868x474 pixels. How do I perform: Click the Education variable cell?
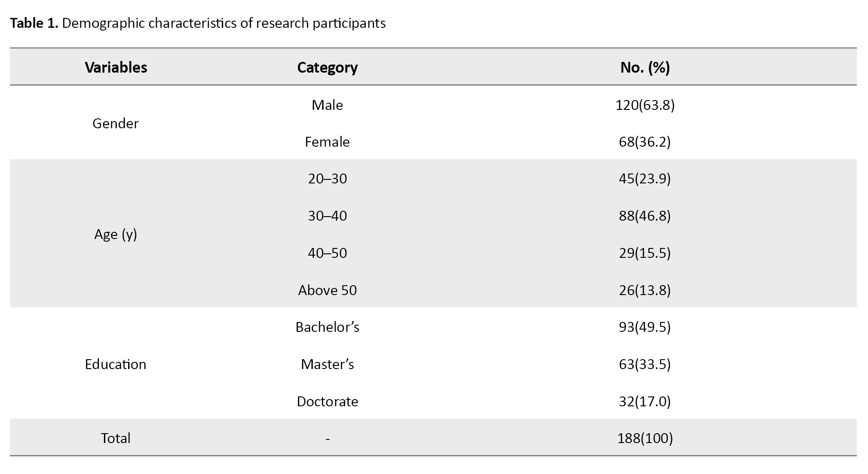point(116,364)
